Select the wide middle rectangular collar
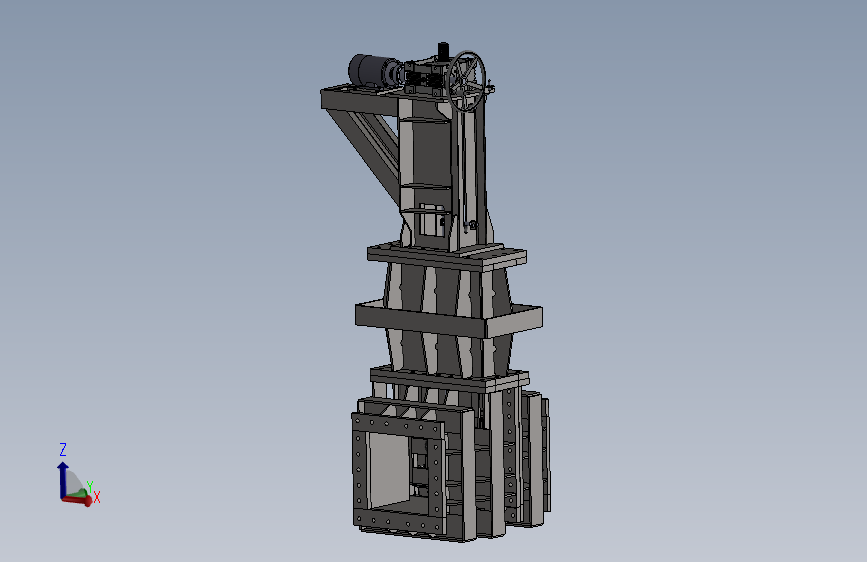 [x=448, y=319]
